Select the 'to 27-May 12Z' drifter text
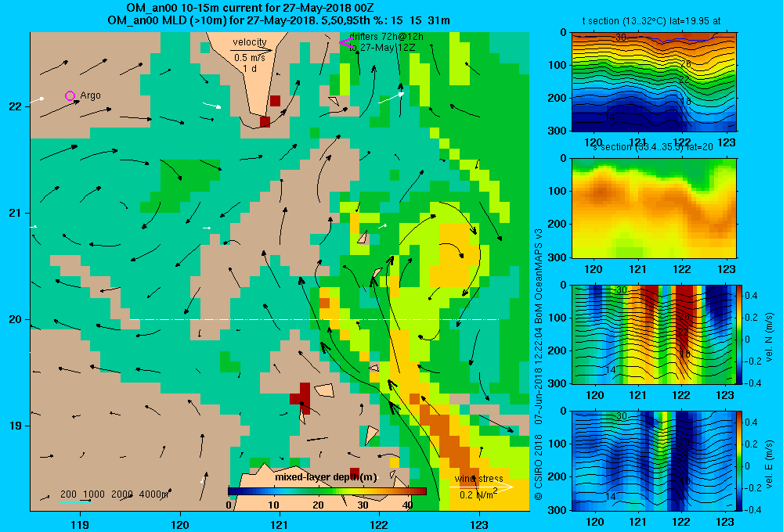 click(x=382, y=48)
